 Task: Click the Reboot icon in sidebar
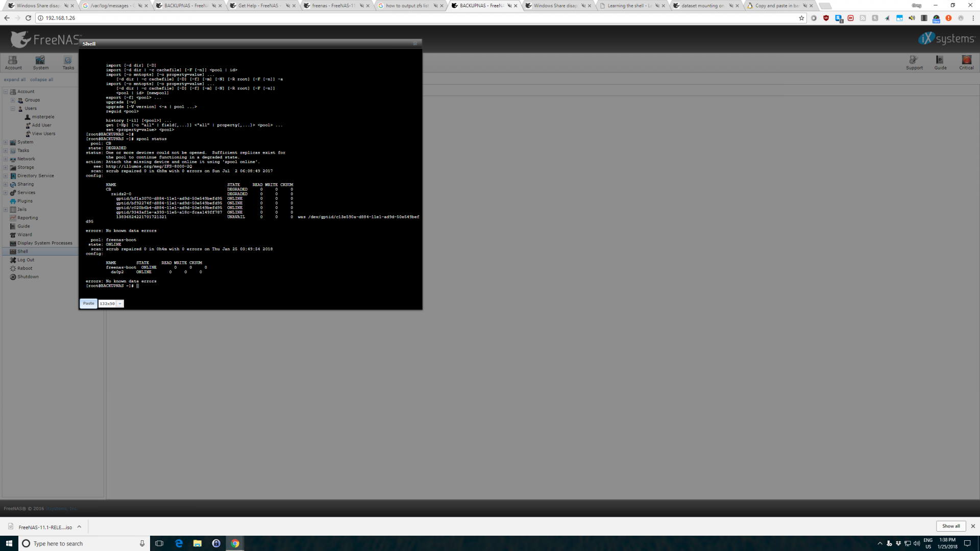click(13, 268)
